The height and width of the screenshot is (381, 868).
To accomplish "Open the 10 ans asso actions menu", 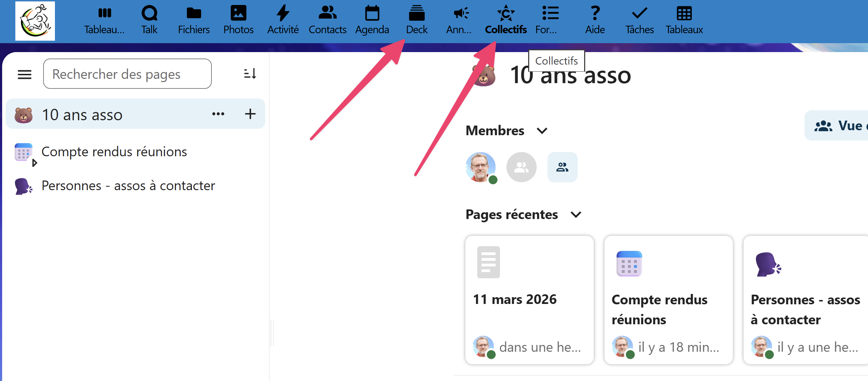I will coord(218,114).
